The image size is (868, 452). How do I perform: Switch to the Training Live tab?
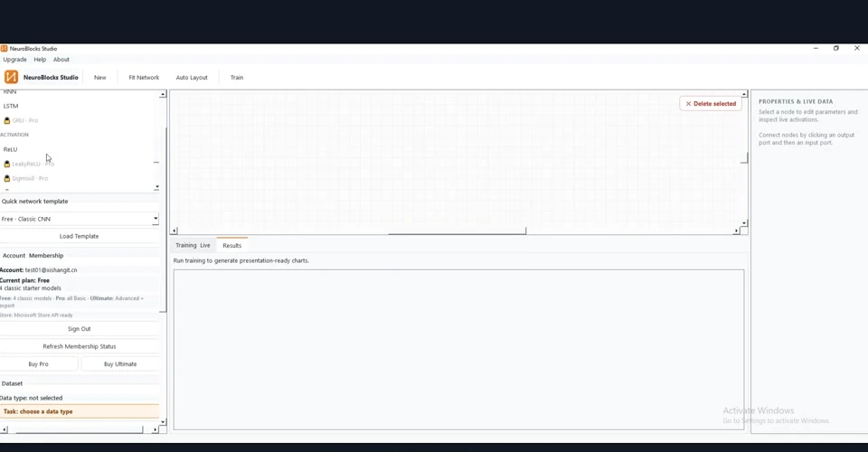(x=193, y=245)
